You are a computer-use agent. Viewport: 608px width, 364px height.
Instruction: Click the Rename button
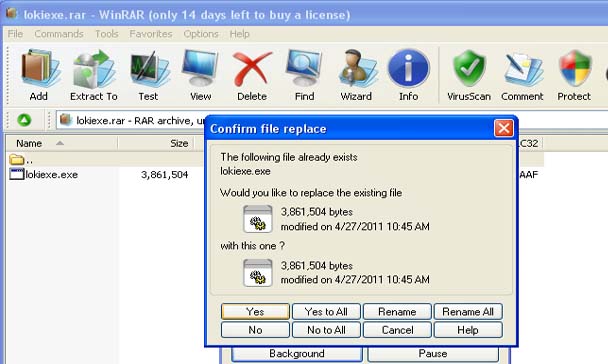pos(397,312)
